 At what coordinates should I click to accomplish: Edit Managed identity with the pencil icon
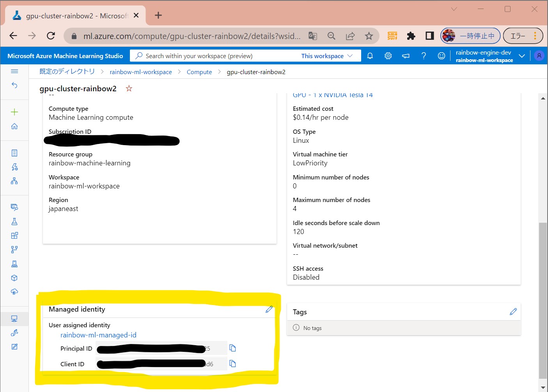[x=269, y=309]
